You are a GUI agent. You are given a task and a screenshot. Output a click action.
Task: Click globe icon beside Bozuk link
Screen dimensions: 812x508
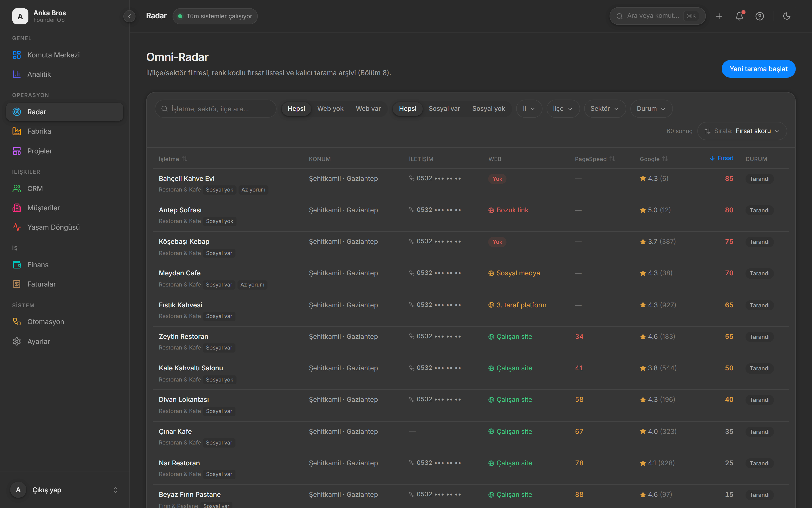click(x=491, y=210)
